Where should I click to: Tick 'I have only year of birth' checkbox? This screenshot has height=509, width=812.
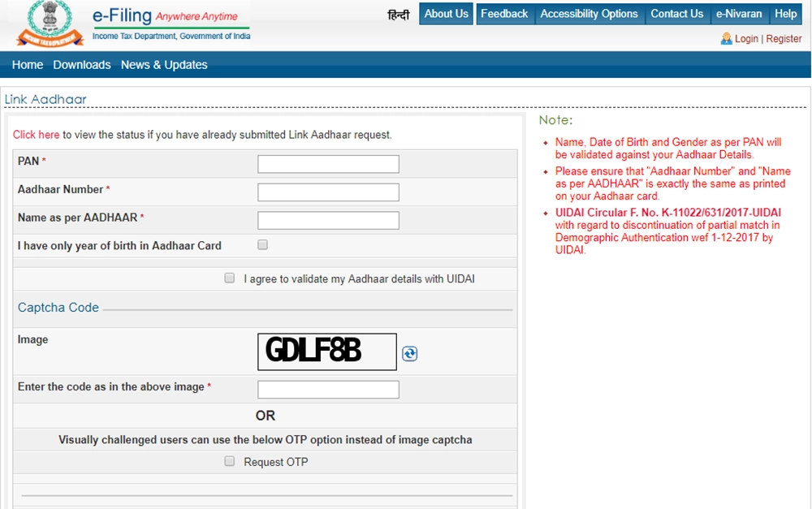click(262, 245)
